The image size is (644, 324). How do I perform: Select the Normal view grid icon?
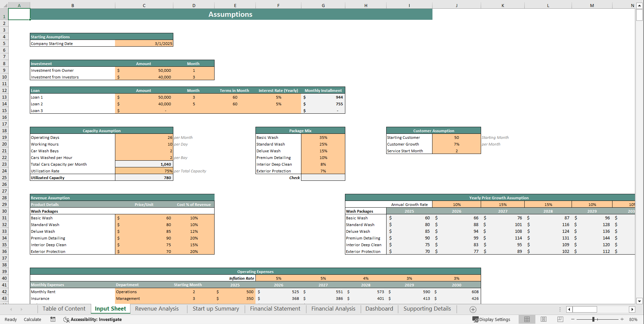pyautogui.click(x=527, y=319)
